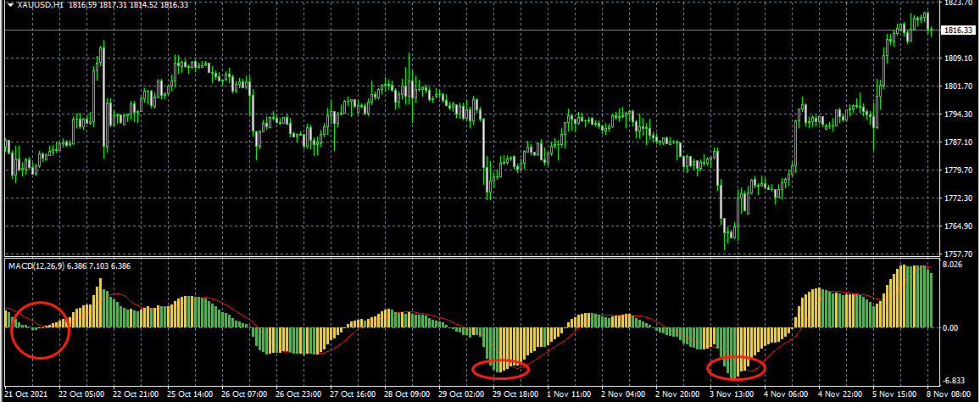Screen dimensions: 980x402
Task: Click the 2 Nov 20:00 time label
Action: pos(678,395)
